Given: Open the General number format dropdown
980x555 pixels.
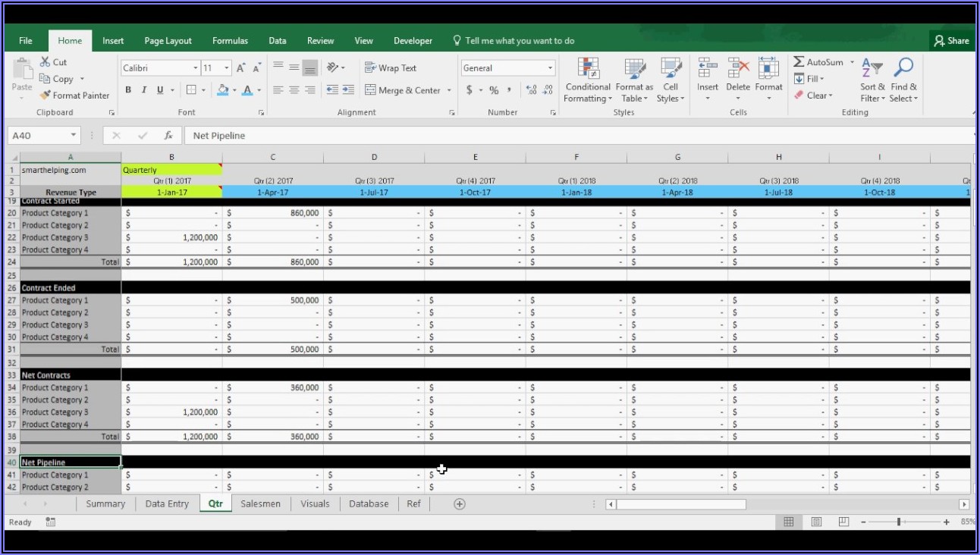Looking at the screenshot, I should pos(550,68).
